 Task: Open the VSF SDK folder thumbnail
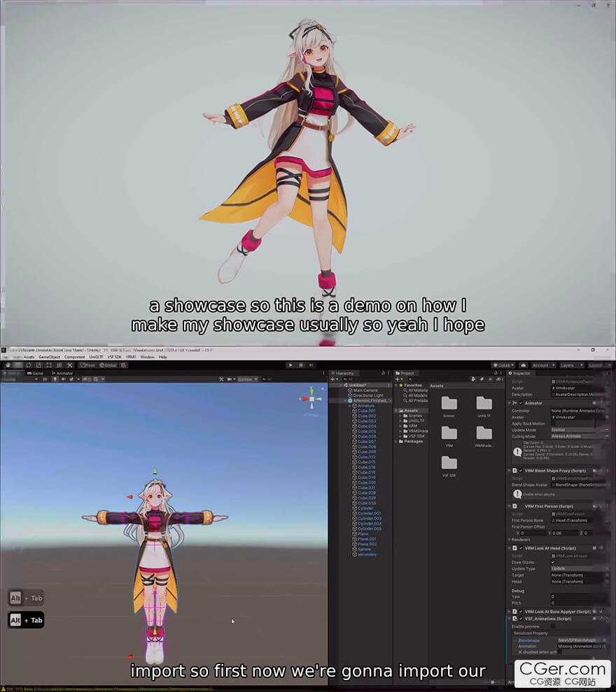point(449,466)
